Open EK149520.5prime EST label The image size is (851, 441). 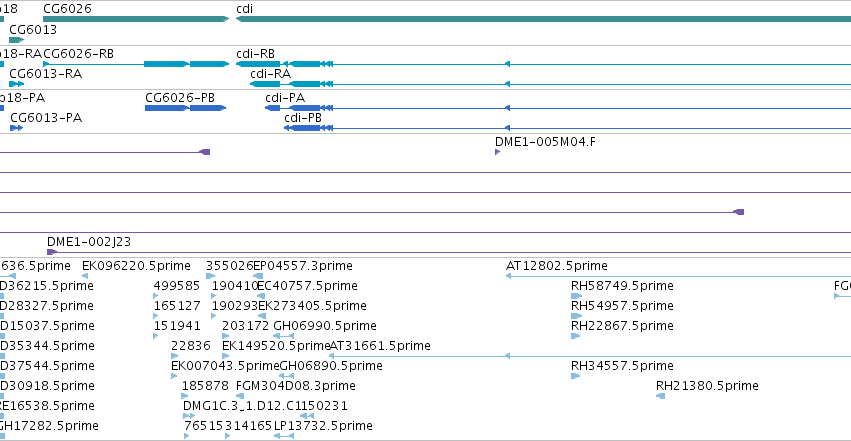(x=276, y=346)
